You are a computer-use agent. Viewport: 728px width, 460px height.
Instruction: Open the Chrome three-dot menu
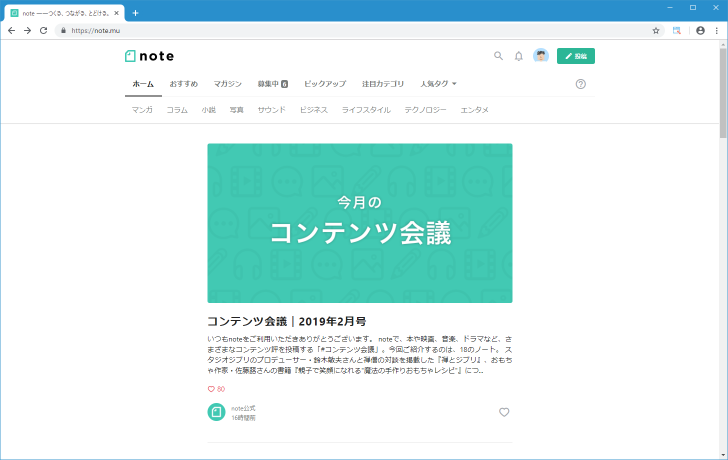point(717,31)
